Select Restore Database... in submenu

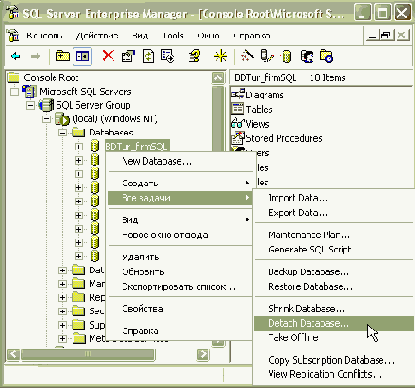pyautogui.click(x=334, y=287)
